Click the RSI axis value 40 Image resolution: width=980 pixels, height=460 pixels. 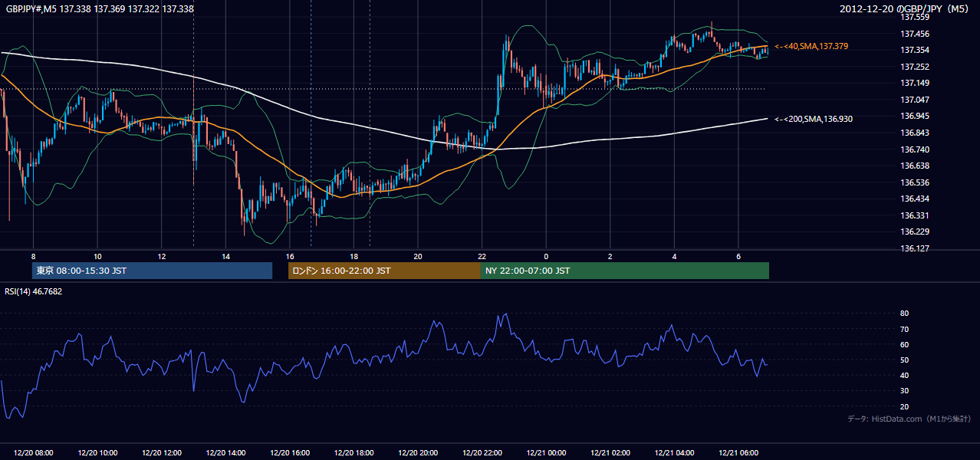coord(904,375)
